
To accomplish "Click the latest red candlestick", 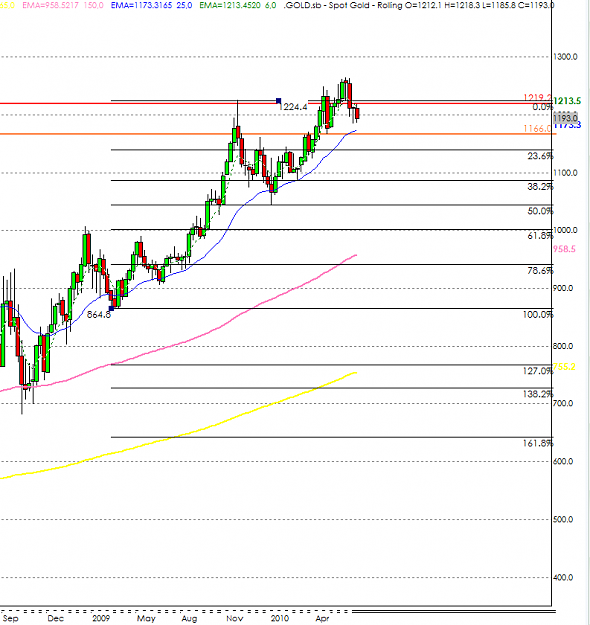I will click(357, 113).
